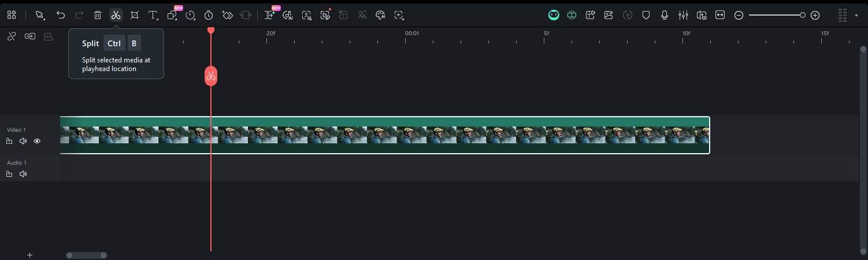This screenshot has height=260, width=868.
Task: Open the shapes tool marked NEW
Action: click(x=172, y=15)
